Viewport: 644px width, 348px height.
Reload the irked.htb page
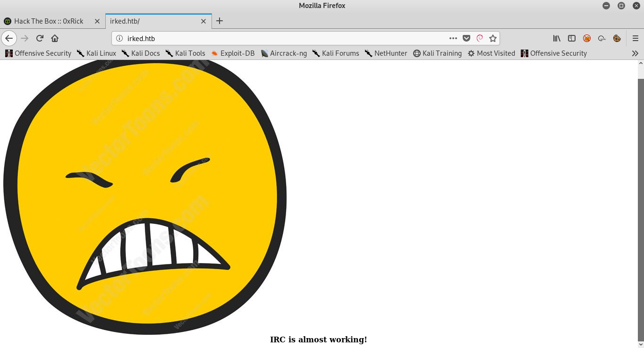(x=40, y=38)
